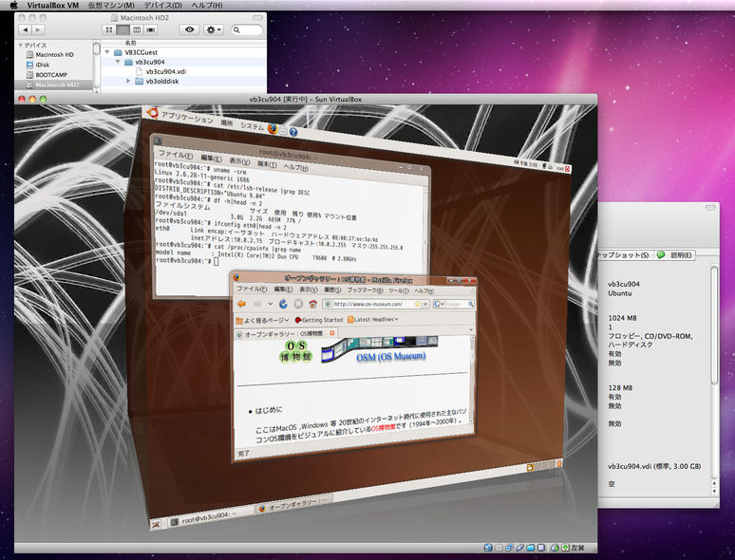Image resolution: width=735 pixels, height=560 pixels.
Task: Open the terminal's ファイル(F) menu
Action: click(x=176, y=154)
